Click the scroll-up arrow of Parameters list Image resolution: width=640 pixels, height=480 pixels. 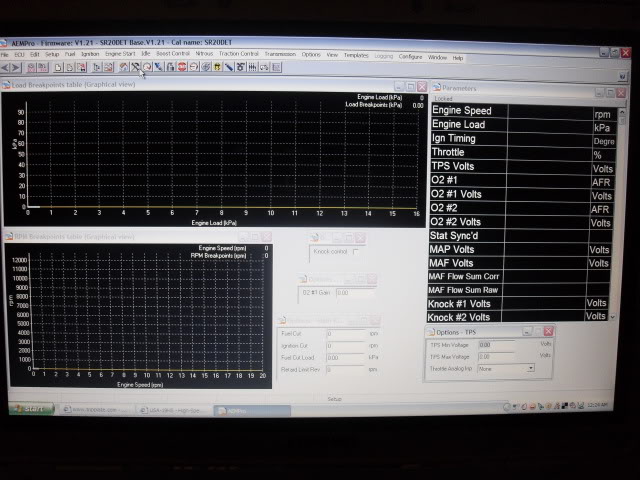[622, 111]
